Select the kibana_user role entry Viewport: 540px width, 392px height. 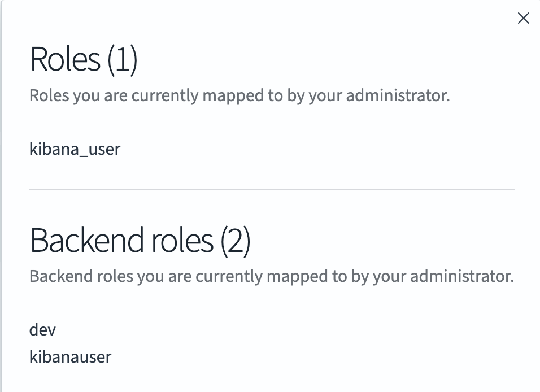(x=75, y=150)
